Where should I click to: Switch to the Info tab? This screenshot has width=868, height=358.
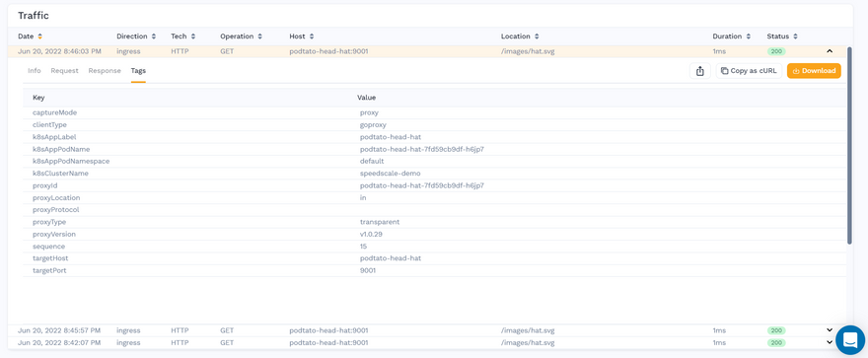pos(35,71)
